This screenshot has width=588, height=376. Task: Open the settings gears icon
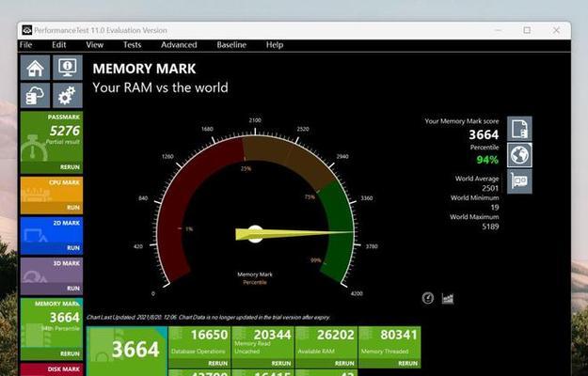(68, 96)
